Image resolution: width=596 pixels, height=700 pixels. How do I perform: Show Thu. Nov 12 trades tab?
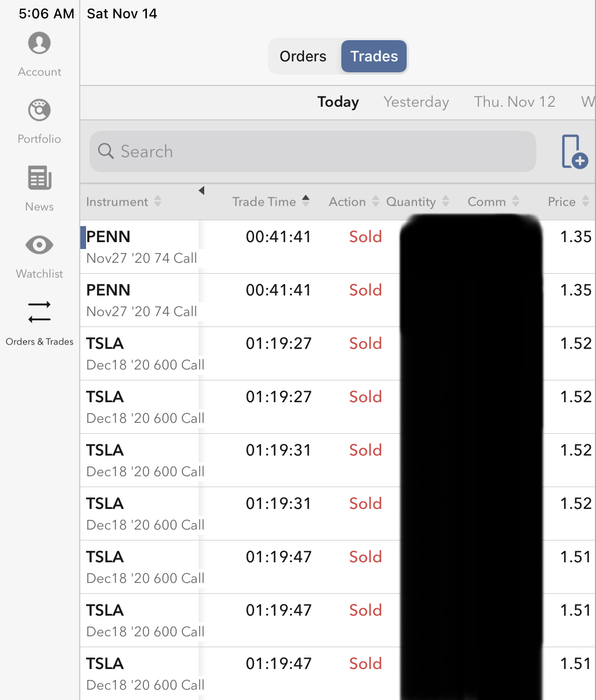pyautogui.click(x=515, y=102)
